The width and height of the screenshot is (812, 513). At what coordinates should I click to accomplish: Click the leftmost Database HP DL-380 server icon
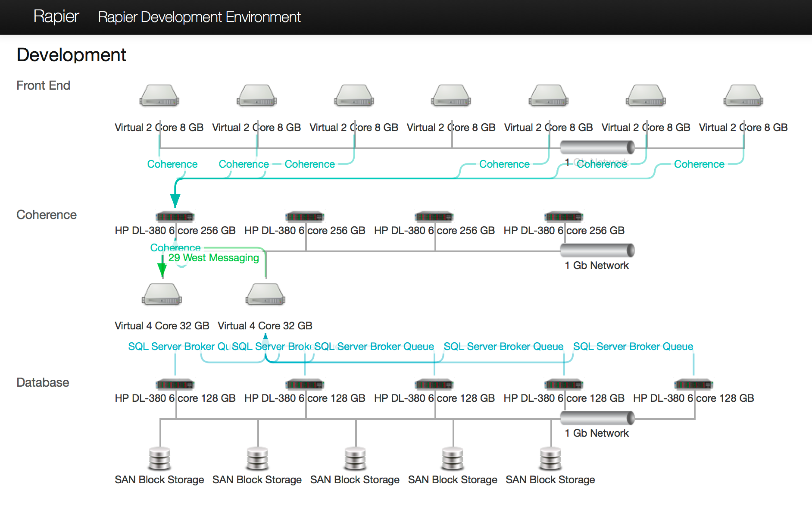coord(175,384)
